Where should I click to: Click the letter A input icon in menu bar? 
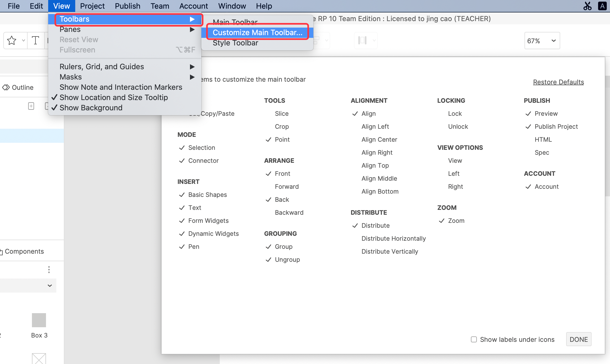pyautogui.click(x=602, y=6)
